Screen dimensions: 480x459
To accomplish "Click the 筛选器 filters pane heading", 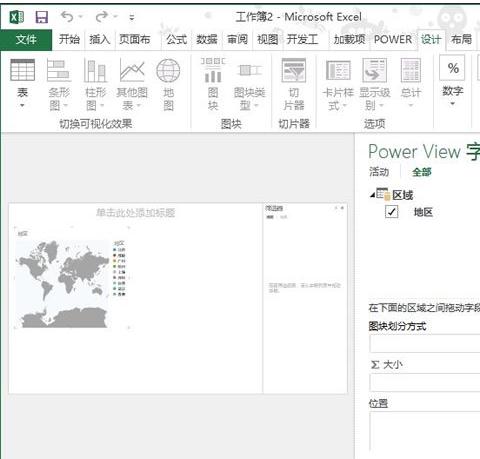I will [x=274, y=208].
